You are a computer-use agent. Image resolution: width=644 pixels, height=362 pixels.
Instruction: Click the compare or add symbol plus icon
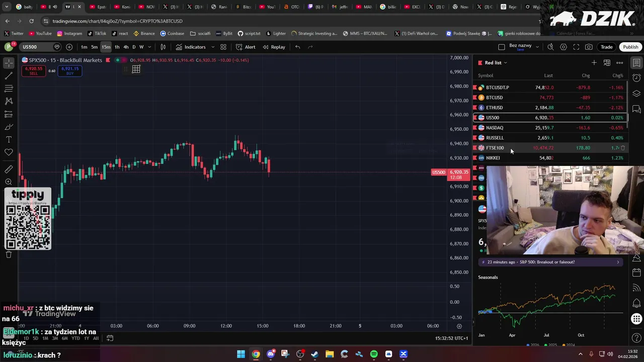pos(69,47)
